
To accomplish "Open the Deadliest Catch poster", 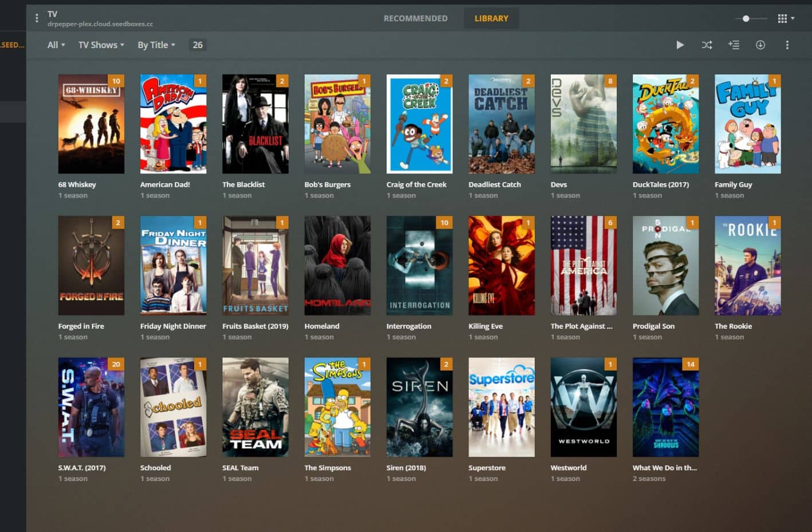I will (x=502, y=124).
